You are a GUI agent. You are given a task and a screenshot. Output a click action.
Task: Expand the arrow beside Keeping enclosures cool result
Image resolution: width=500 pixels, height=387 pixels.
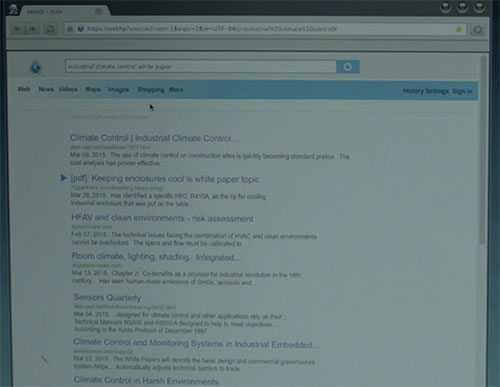[x=63, y=178]
